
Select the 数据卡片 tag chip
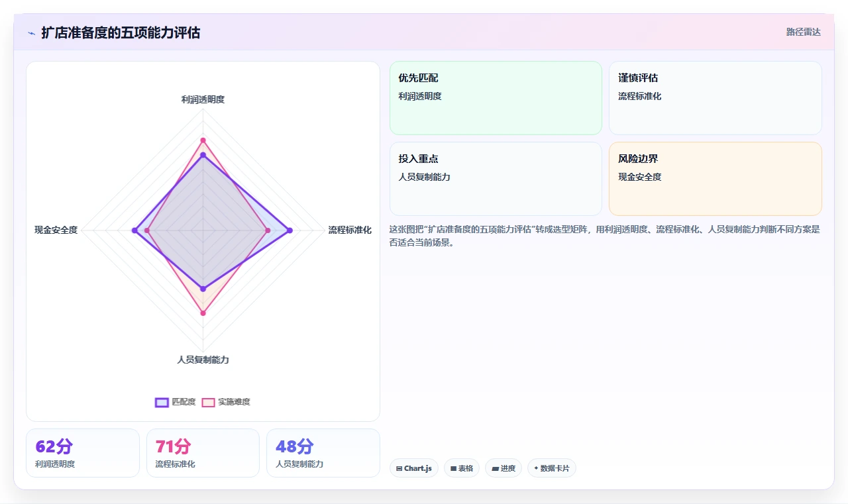pos(552,468)
